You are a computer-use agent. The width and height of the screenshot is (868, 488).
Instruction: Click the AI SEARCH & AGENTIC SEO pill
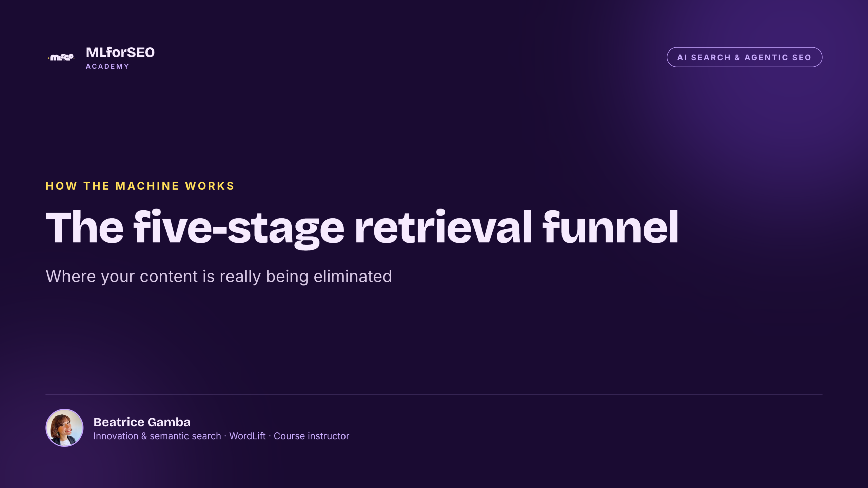744,57
